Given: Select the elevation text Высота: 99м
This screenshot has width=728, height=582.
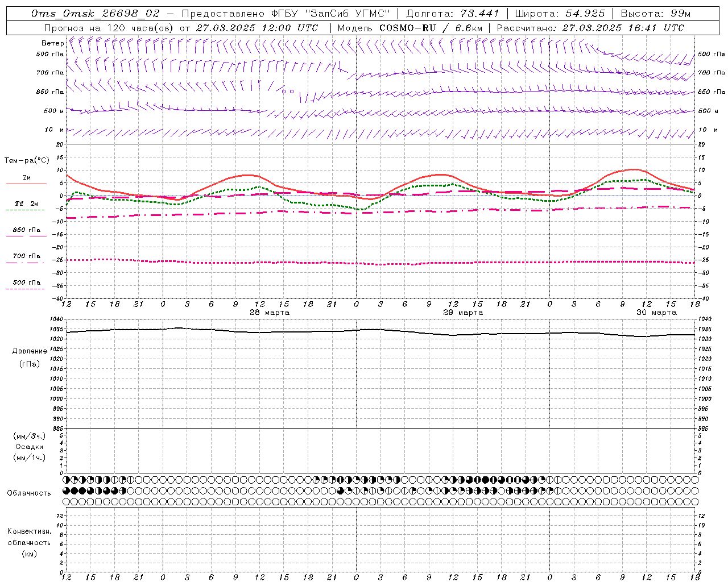Looking at the screenshot, I should [655, 14].
